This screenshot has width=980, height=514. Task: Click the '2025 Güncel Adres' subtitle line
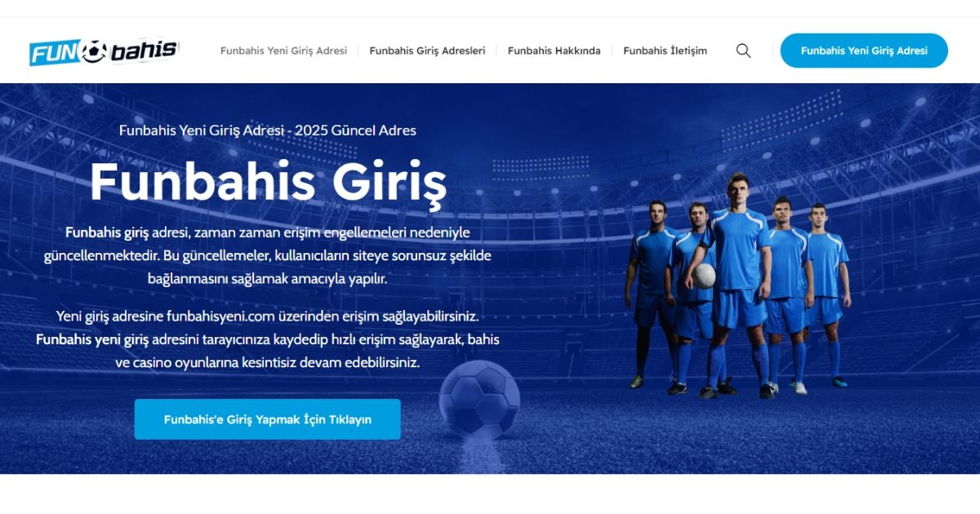[268, 130]
